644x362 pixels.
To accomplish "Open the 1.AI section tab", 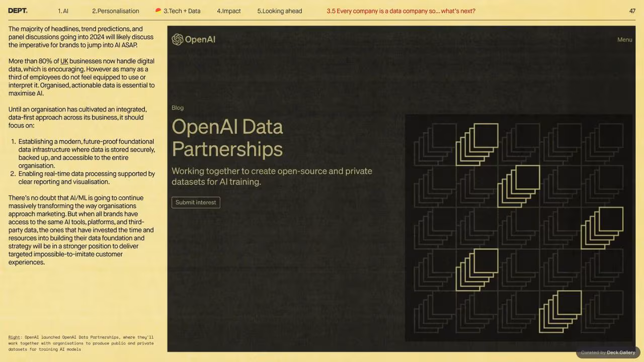I will [63, 11].
